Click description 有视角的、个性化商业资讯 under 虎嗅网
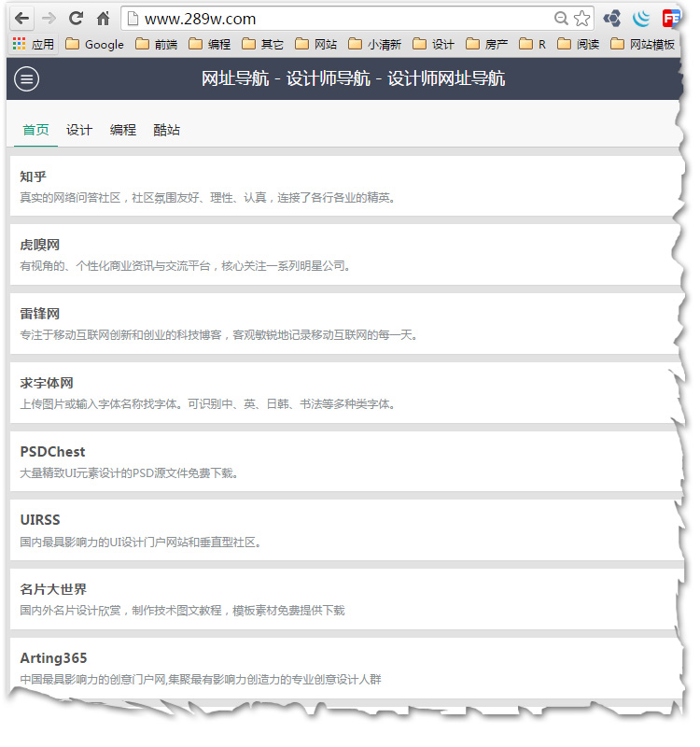The image size is (700, 747). coord(186,265)
